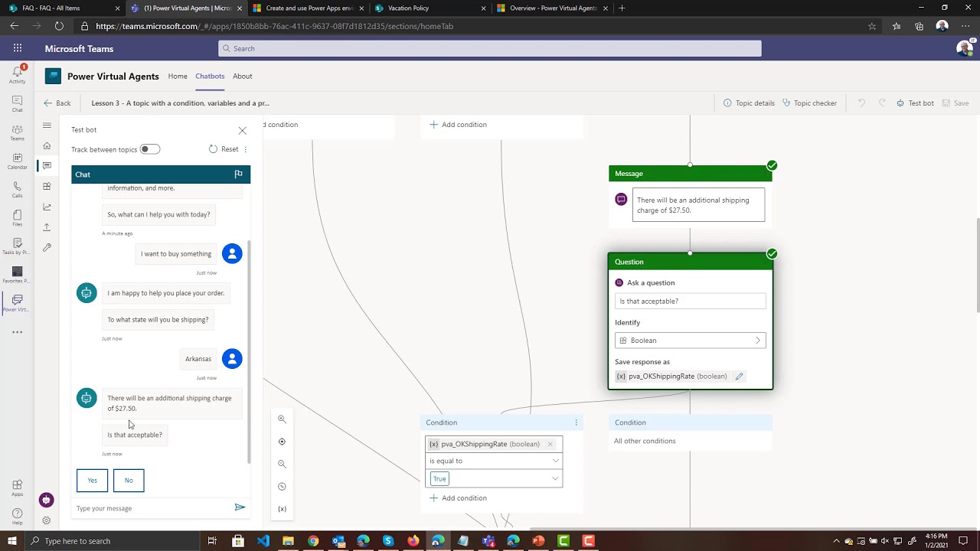Open the True value dropdown

click(494, 478)
